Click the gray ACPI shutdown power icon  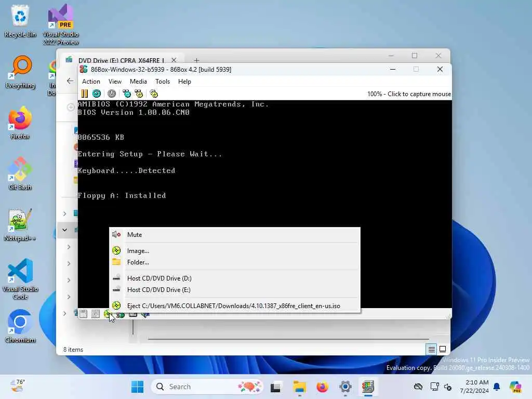(112, 94)
